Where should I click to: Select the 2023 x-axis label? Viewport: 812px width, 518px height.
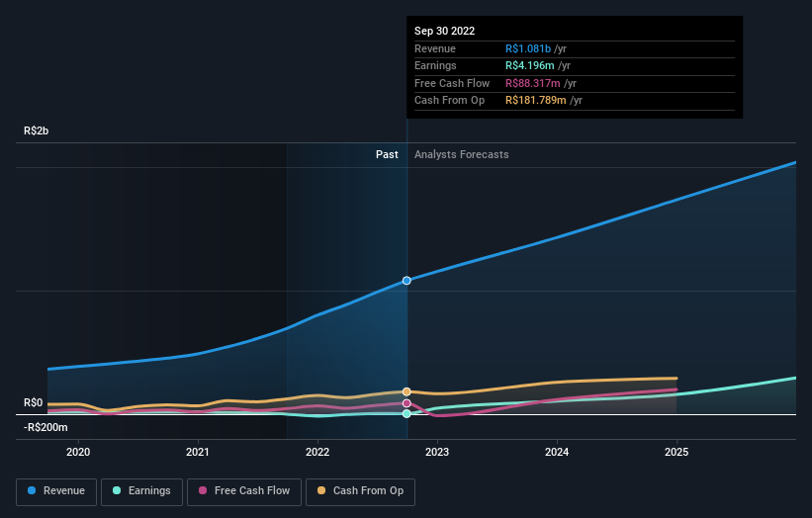437,452
